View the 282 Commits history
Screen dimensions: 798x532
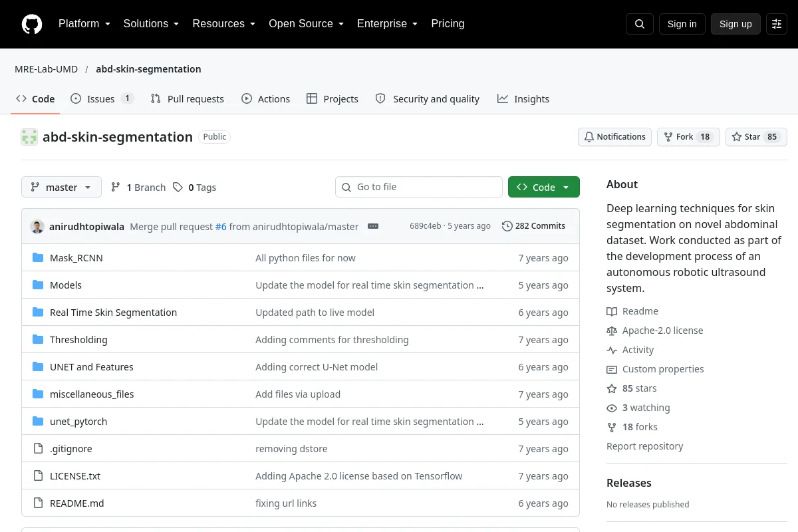click(533, 226)
